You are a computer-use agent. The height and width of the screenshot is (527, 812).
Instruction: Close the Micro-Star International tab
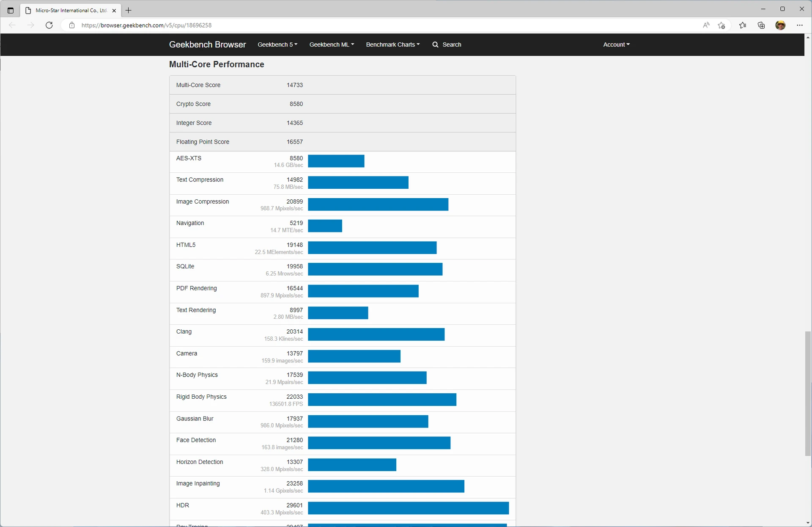pyautogui.click(x=114, y=11)
